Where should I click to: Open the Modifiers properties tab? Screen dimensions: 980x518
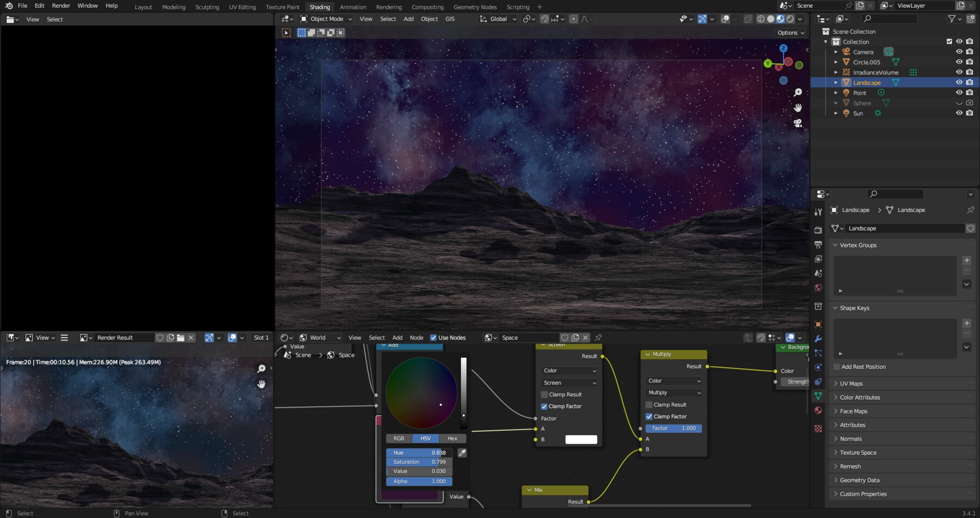[x=818, y=339]
